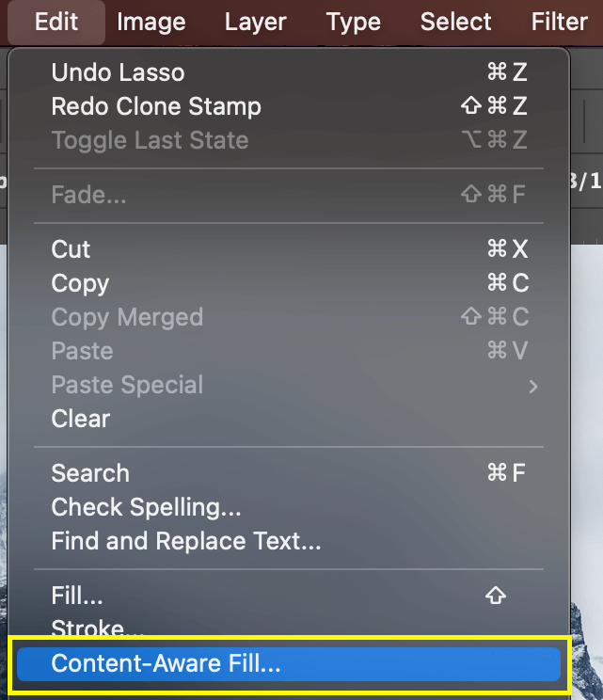The image size is (603, 700).
Task: Open Search from the Edit menu
Action: [x=289, y=472]
